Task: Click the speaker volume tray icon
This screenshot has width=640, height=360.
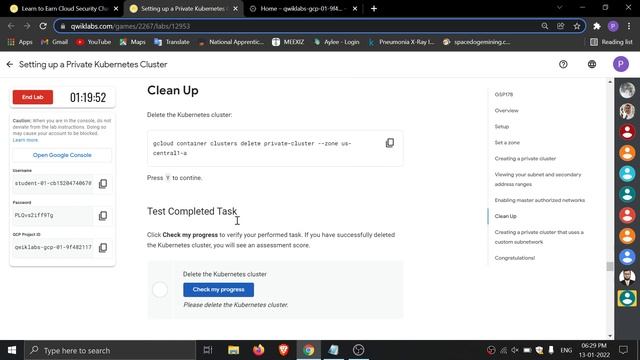Action: click(x=515, y=350)
